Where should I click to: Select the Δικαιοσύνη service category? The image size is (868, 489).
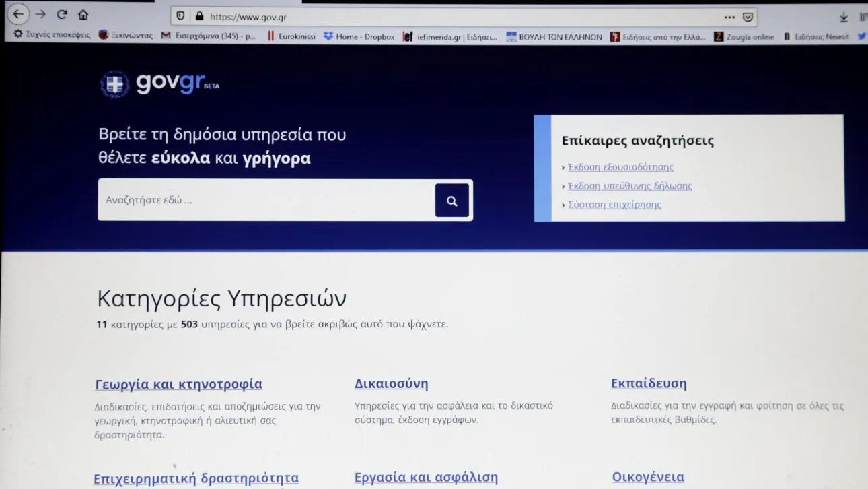[x=391, y=383]
